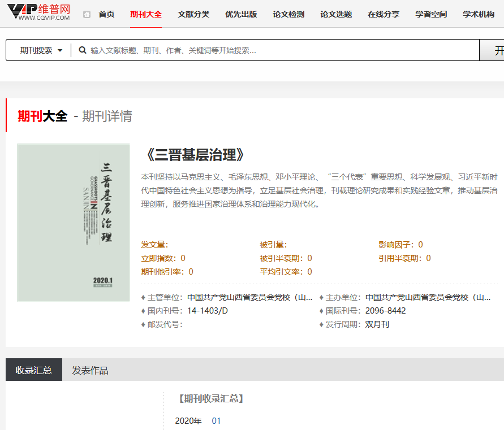Click the VIP 维普网 logo
The width and height of the screenshot is (504, 430).
point(38,12)
